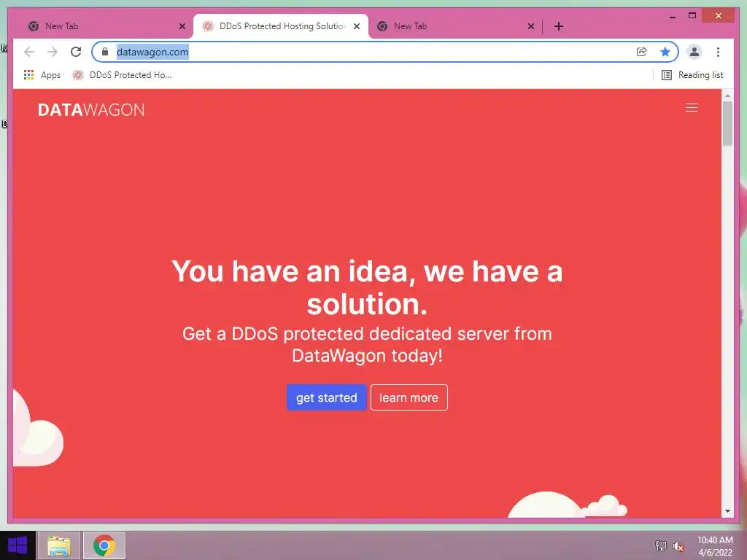Screen dimensions: 747x560
Task: Minimize the Chrome window
Action: coord(672,16)
